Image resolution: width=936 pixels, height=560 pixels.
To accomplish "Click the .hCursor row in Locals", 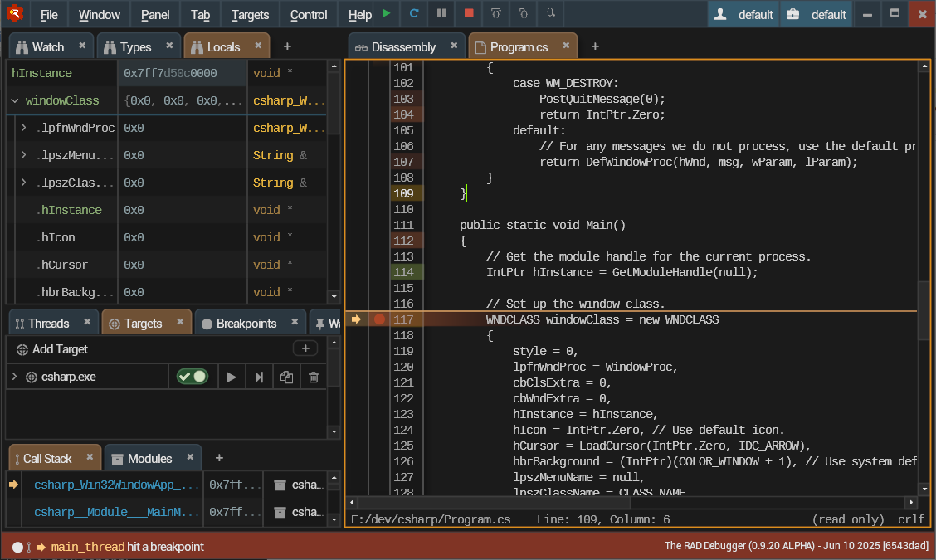I will pyautogui.click(x=167, y=265).
